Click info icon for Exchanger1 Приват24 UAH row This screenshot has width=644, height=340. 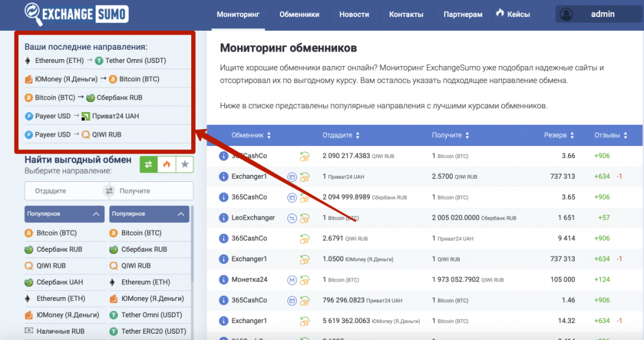point(223,177)
